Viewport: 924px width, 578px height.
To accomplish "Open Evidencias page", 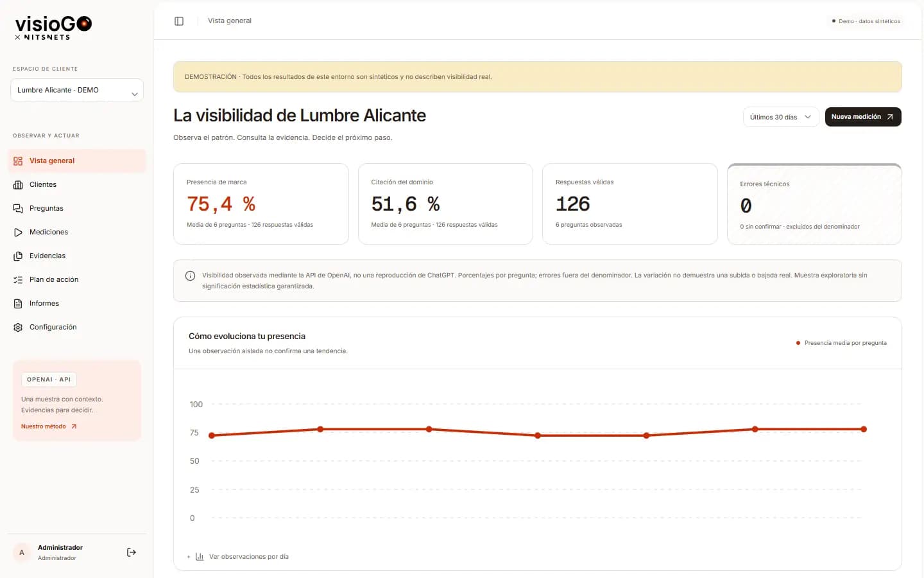I will (77, 256).
